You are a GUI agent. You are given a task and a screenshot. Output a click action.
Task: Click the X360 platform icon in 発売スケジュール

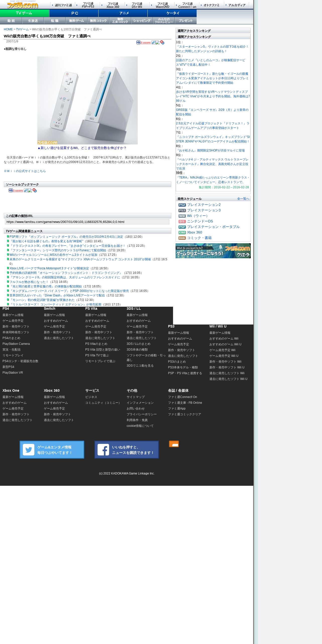pos(182,232)
